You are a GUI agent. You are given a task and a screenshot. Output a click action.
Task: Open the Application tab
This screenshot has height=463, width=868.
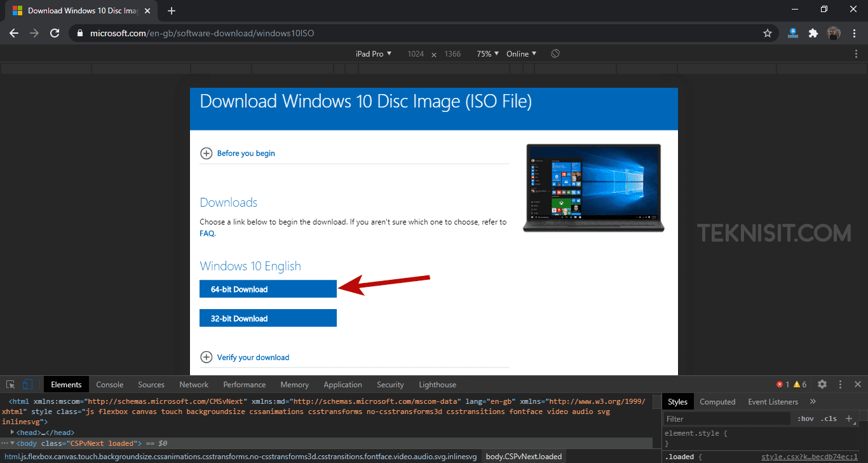342,384
